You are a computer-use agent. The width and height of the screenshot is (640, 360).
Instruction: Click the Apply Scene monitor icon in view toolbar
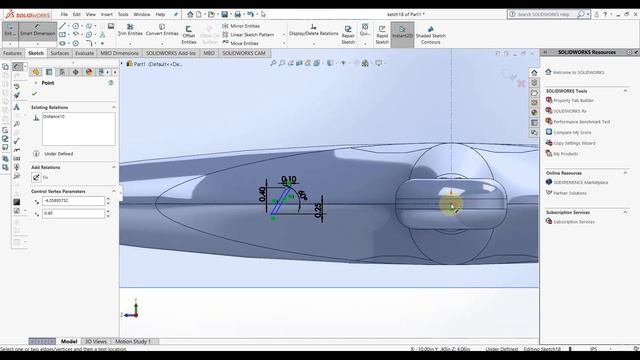pyautogui.click(x=379, y=63)
